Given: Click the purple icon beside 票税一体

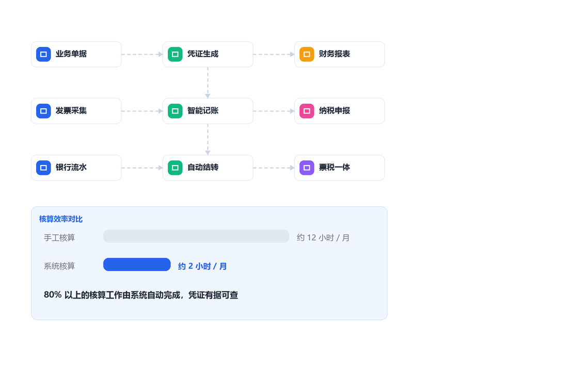Looking at the screenshot, I should 307,168.
